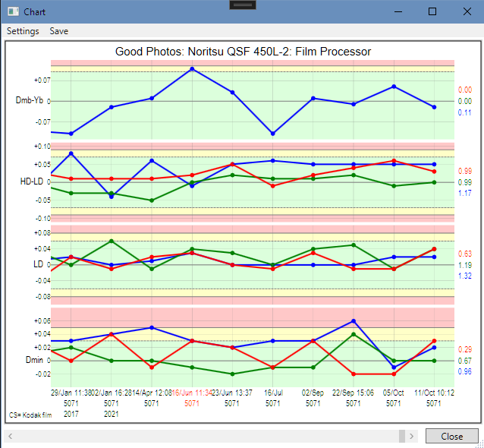This screenshot has height=448, width=484.
Task: Click the '02/Jan 16:28' date label
Action: [112, 393]
